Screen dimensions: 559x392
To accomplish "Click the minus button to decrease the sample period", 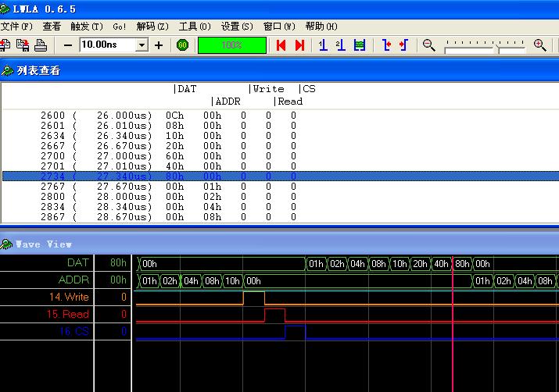I will click(x=68, y=45).
